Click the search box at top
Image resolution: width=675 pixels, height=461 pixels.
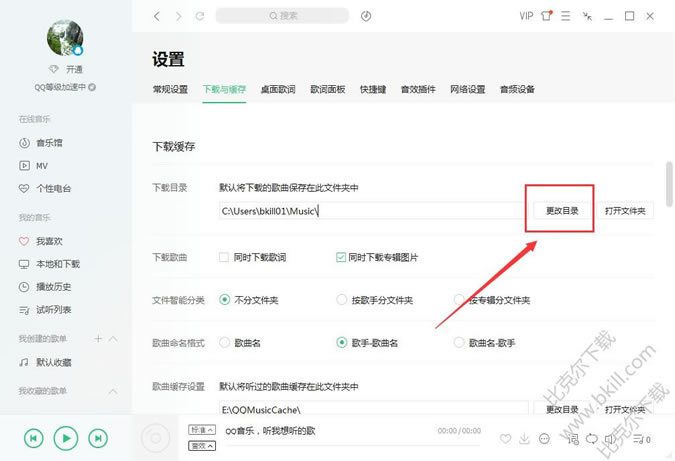click(x=282, y=16)
